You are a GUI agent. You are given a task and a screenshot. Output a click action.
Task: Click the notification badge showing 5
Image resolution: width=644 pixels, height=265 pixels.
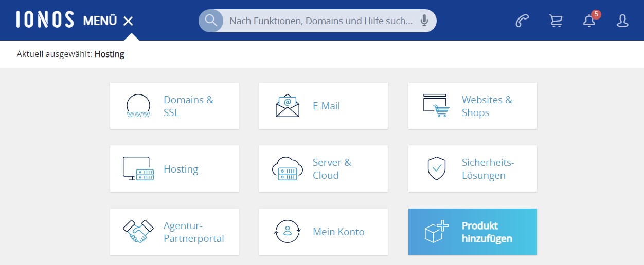point(596,14)
